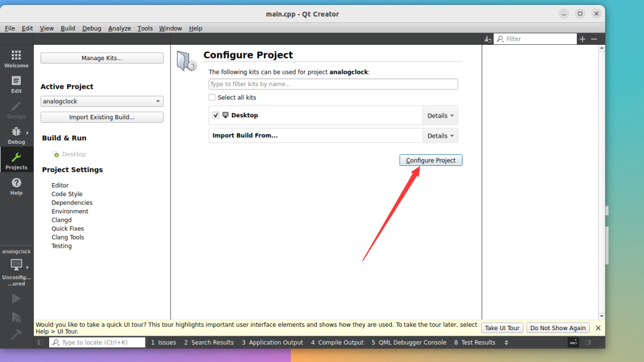The width and height of the screenshot is (644, 362).
Task: Open the Help menu in menu bar
Action: pos(196,28)
